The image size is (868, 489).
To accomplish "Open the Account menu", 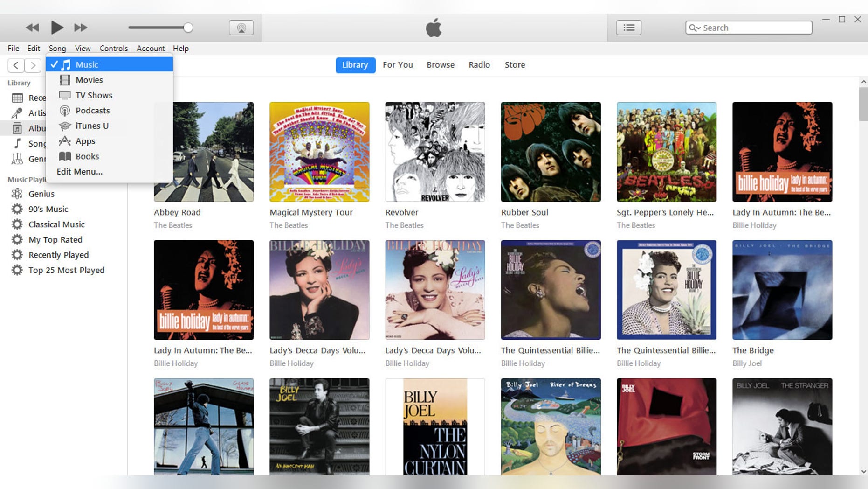I will [151, 49].
